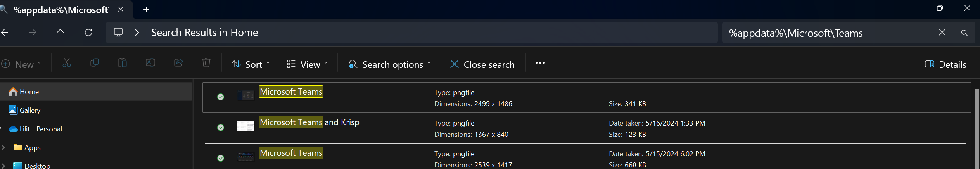
Task: Click the magnifier search button
Action: click(964, 33)
